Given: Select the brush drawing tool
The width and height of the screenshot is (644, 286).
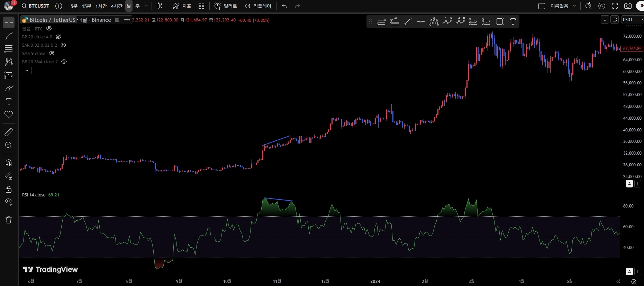Looking at the screenshot, I should (x=9, y=89).
